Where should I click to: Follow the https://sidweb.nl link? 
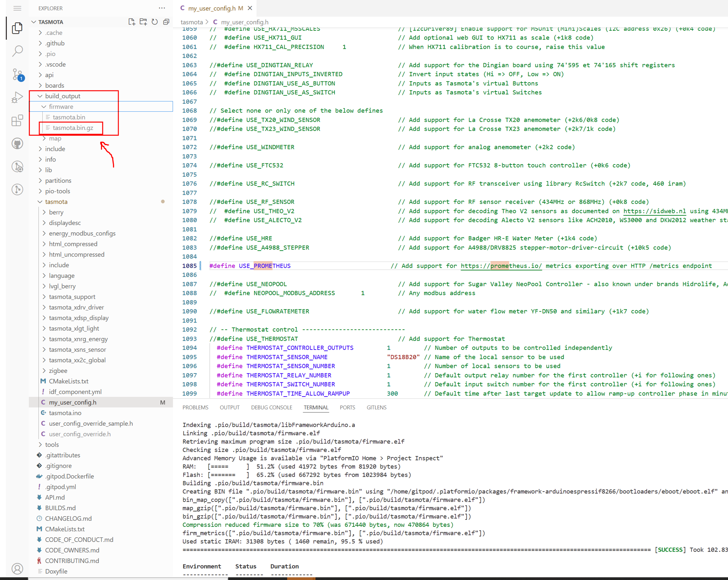coord(654,211)
